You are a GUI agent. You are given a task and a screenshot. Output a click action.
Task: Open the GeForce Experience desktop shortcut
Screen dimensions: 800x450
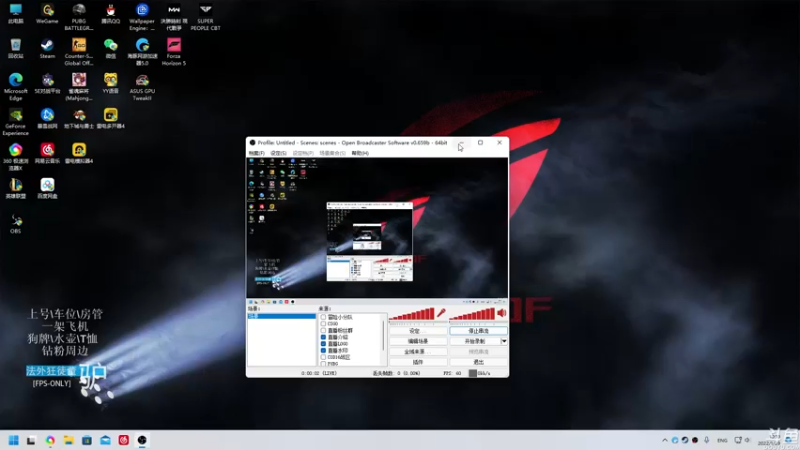point(15,122)
